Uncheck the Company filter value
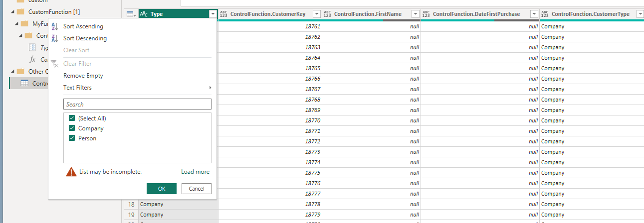The width and height of the screenshot is (644, 223). click(72, 128)
